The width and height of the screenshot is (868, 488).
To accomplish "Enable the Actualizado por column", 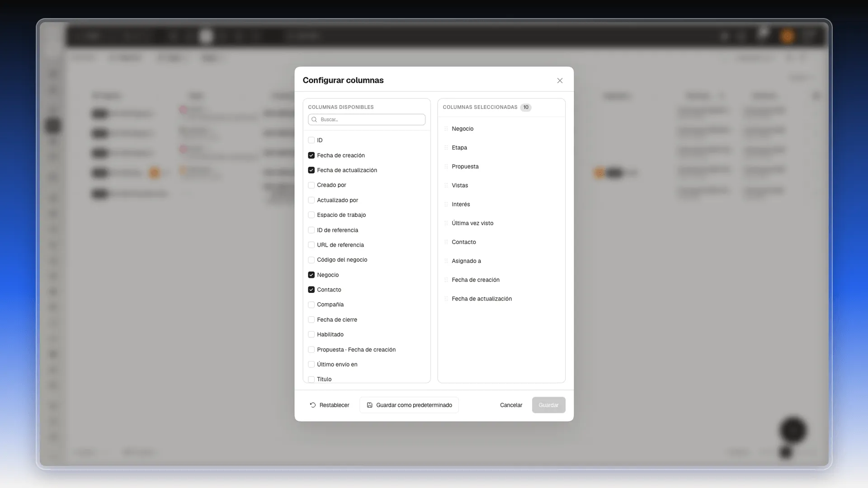I will [x=311, y=200].
